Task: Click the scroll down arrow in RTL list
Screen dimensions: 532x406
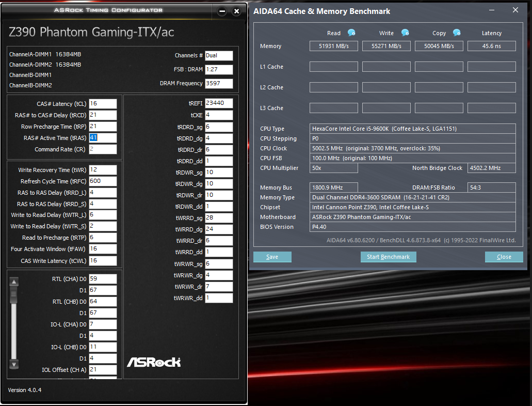Action: click(14, 365)
